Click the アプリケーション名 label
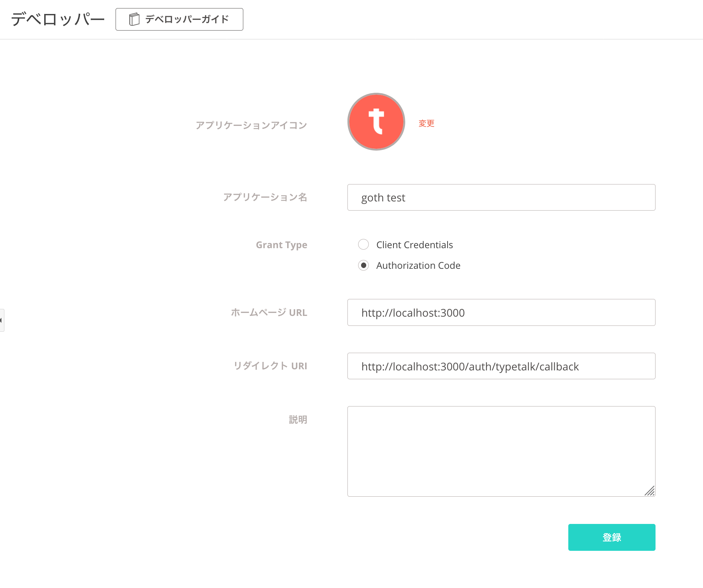This screenshot has width=703, height=588. pos(265,197)
